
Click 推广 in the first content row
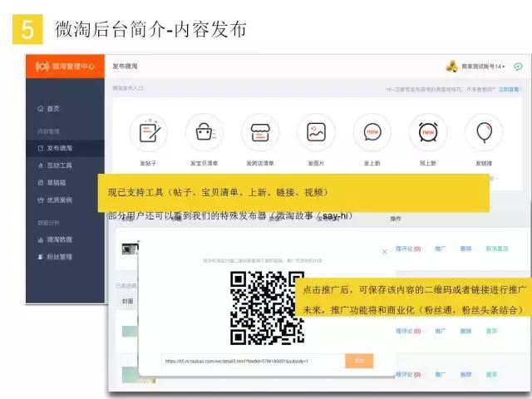[440, 249]
